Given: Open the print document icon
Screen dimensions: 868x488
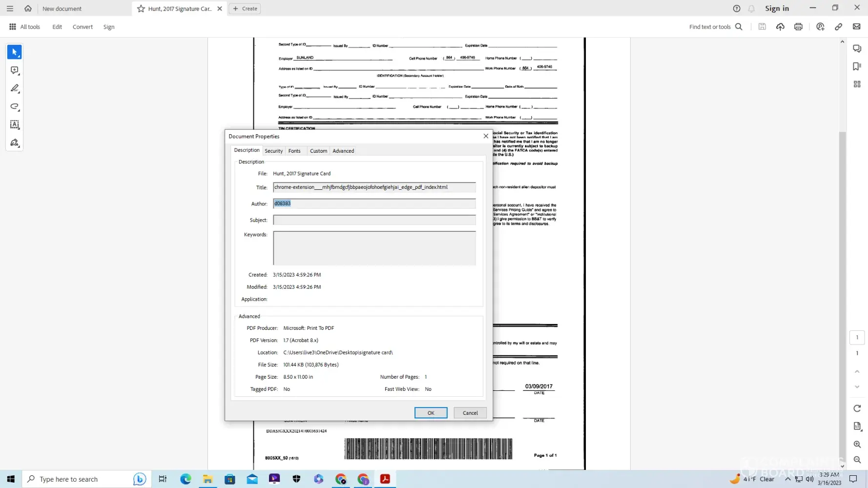Looking at the screenshot, I should click(798, 27).
